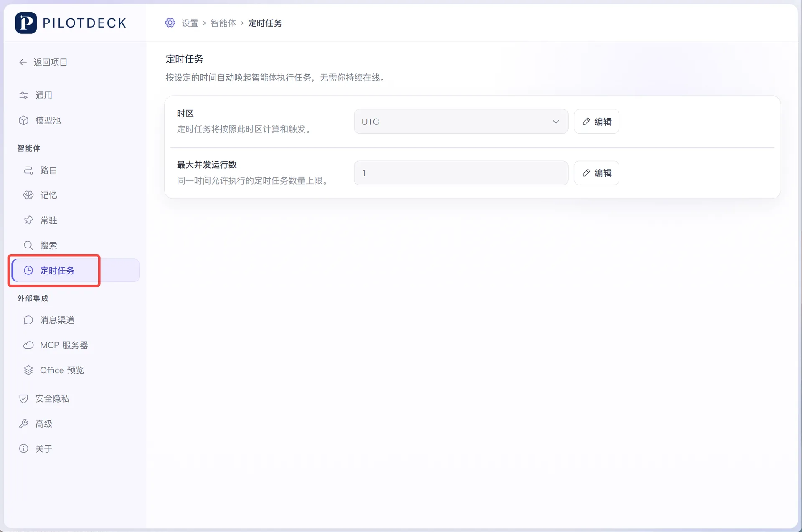This screenshot has width=802, height=532.
Task: Click the max concurrent runs input field
Action: pyautogui.click(x=461, y=173)
